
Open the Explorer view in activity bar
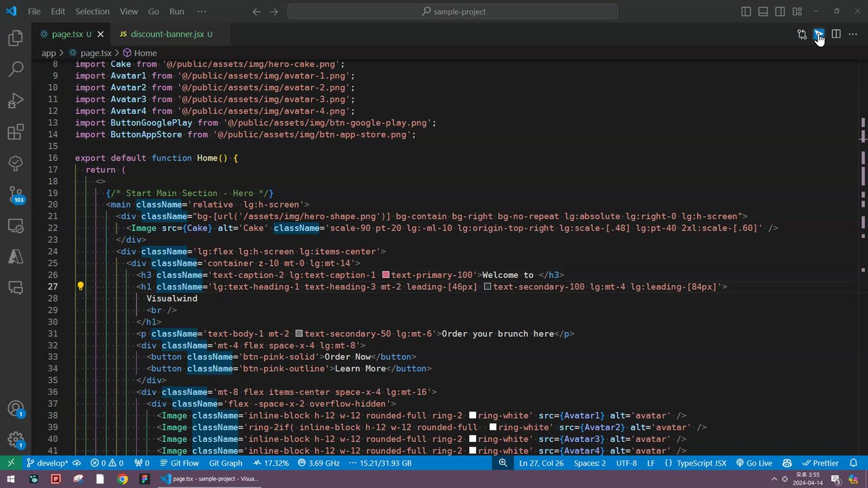click(x=16, y=38)
